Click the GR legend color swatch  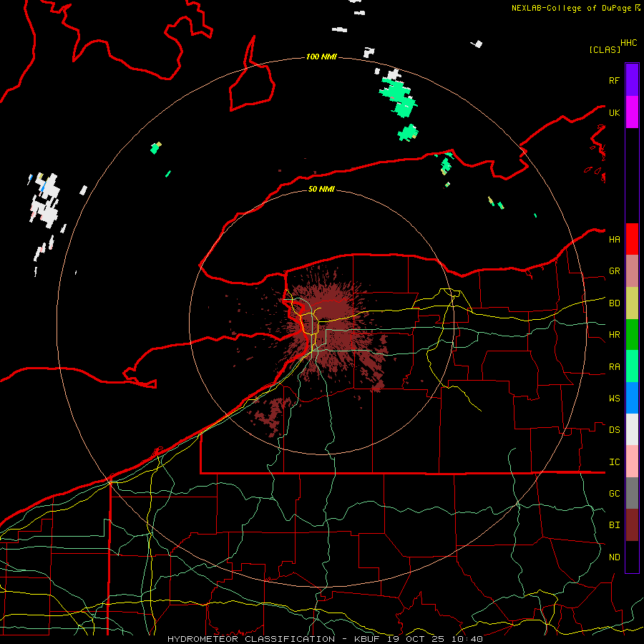pos(632,271)
